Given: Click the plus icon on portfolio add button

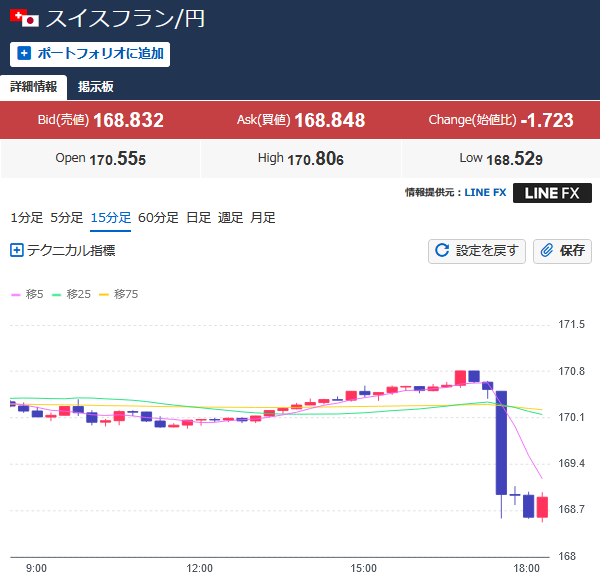Looking at the screenshot, I should pos(24,53).
